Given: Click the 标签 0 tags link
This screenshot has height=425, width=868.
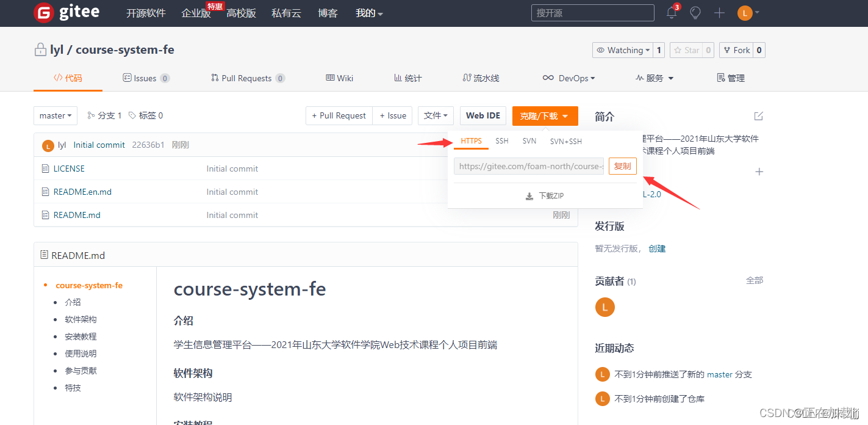Looking at the screenshot, I should click(x=146, y=115).
